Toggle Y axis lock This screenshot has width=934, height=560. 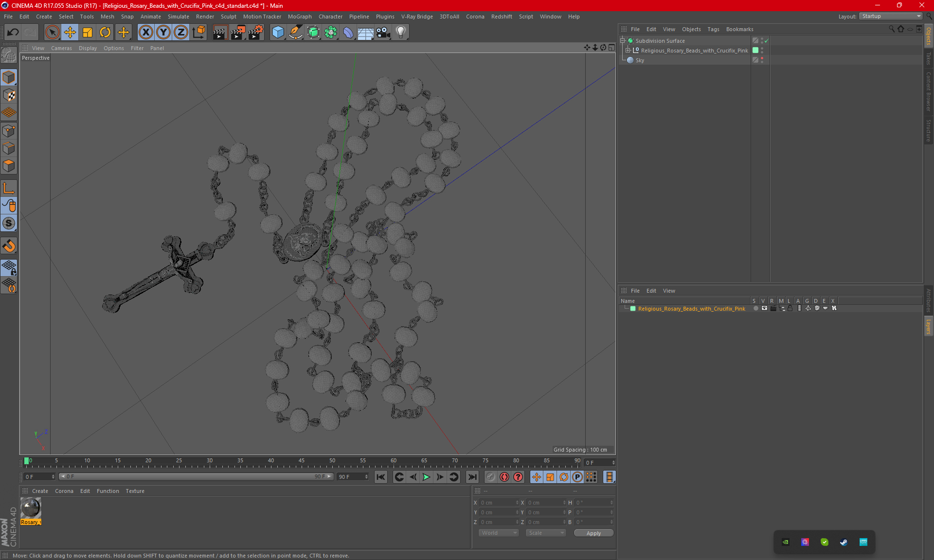point(163,33)
